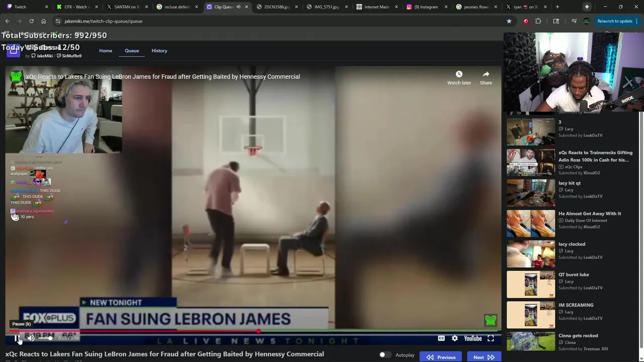Click the Watch later clock icon
Viewport: 644px width, 362px height.
point(459,74)
